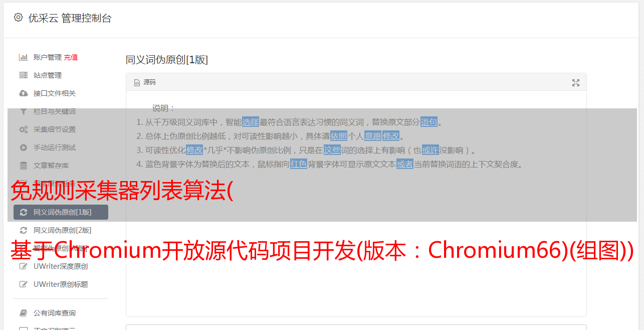Click the filter funnel icon for 栏目与关键词

[23, 111]
